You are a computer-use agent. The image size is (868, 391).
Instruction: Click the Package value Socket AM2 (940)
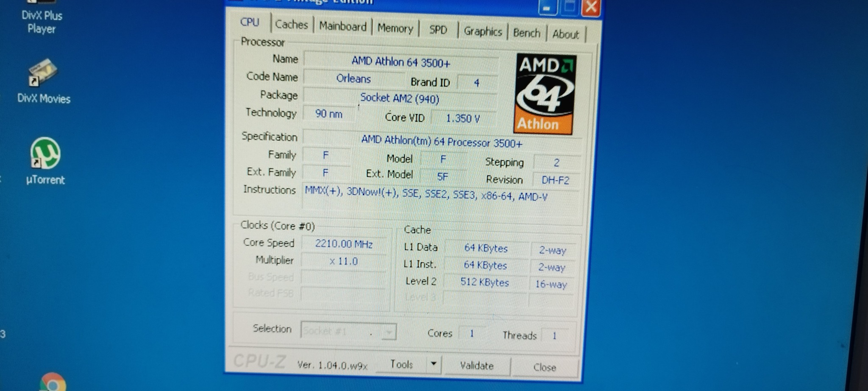pyautogui.click(x=400, y=98)
